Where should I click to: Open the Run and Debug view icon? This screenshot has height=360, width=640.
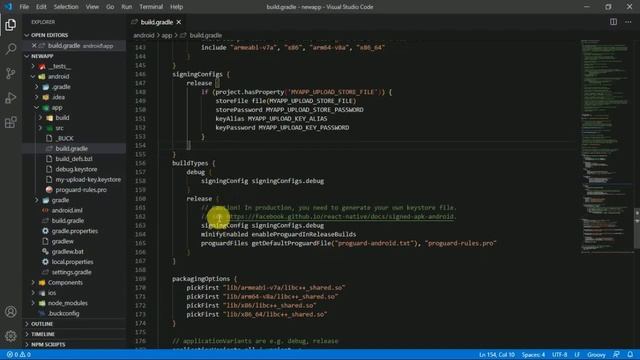click(x=11, y=98)
